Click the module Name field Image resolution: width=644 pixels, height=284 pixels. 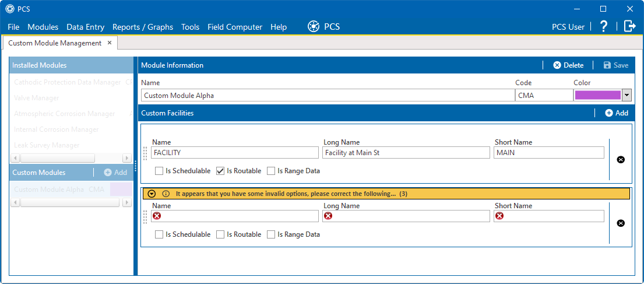pyautogui.click(x=328, y=96)
